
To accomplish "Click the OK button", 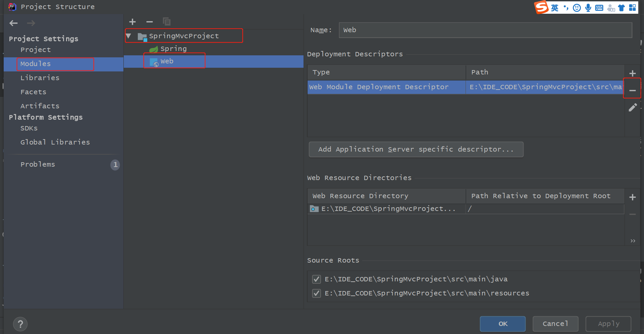I will [502, 324].
